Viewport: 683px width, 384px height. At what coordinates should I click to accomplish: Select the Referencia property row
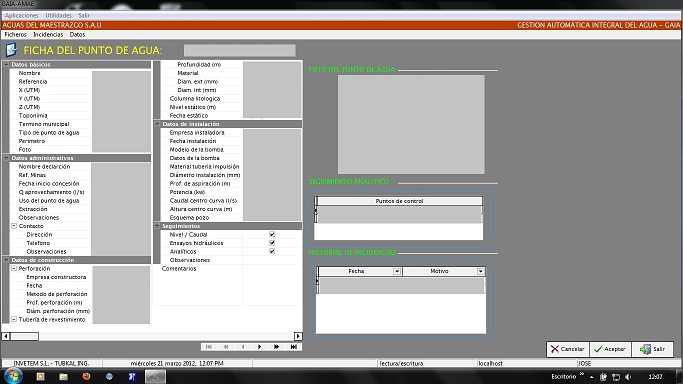[80, 81]
